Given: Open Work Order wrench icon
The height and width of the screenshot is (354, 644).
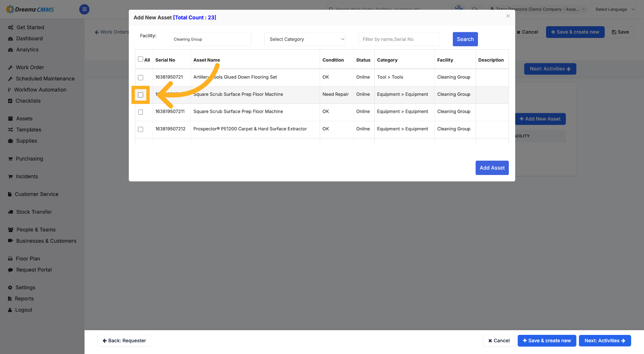Looking at the screenshot, I should pos(10,68).
